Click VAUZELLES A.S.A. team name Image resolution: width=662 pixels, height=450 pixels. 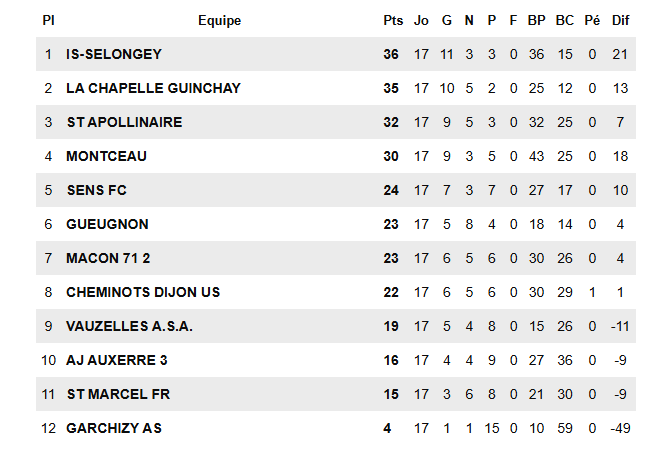click(129, 326)
